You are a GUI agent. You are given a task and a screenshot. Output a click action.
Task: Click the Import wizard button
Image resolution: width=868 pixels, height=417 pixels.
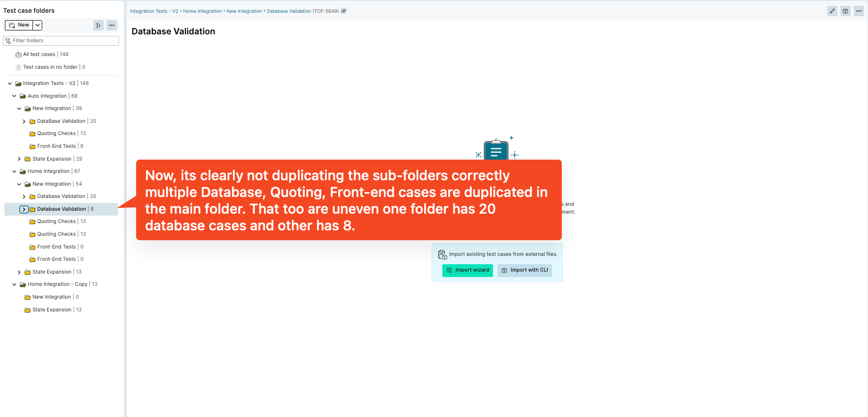(467, 271)
